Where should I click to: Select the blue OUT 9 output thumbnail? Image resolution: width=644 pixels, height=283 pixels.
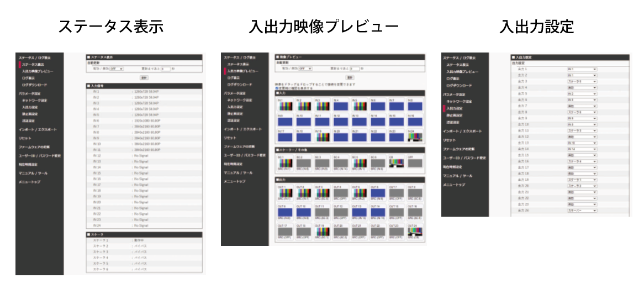(285, 212)
